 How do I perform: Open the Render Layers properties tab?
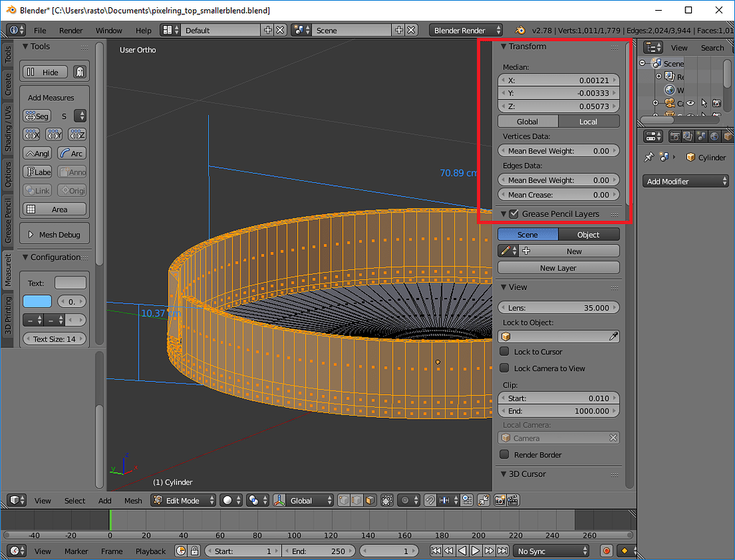click(688, 136)
